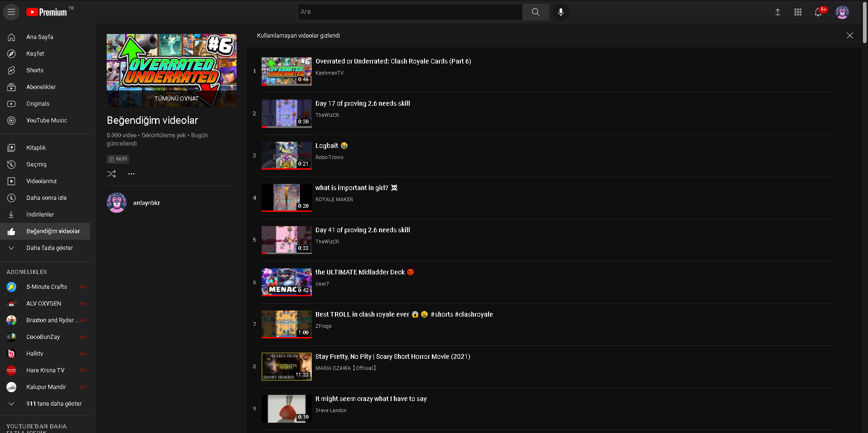Open Kalupur Mandir subscription
Screen dimensions: 868x433
click(x=45, y=387)
